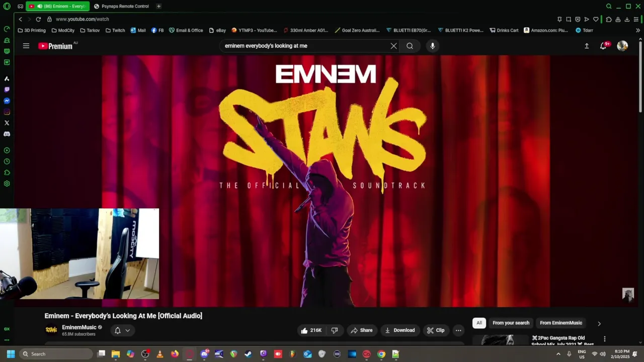
Task: Open File Explorer from taskbar
Action: tap(115, 354)
